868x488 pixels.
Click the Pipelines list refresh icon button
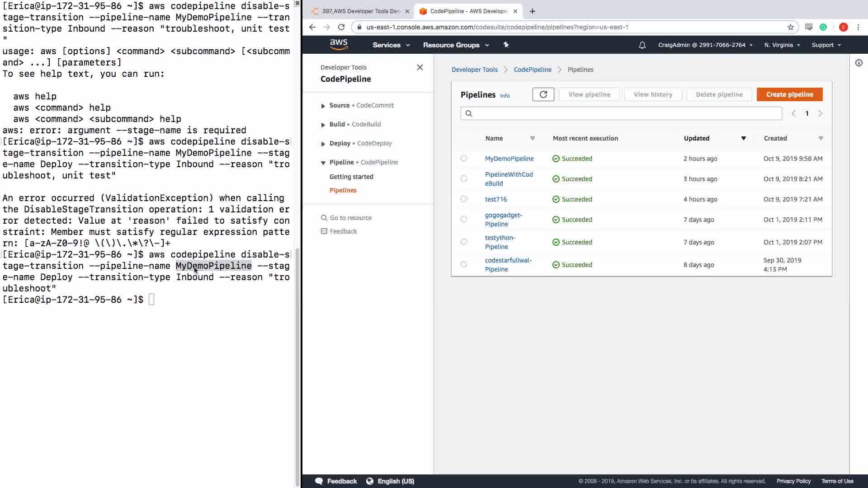[x=543, y=94]
